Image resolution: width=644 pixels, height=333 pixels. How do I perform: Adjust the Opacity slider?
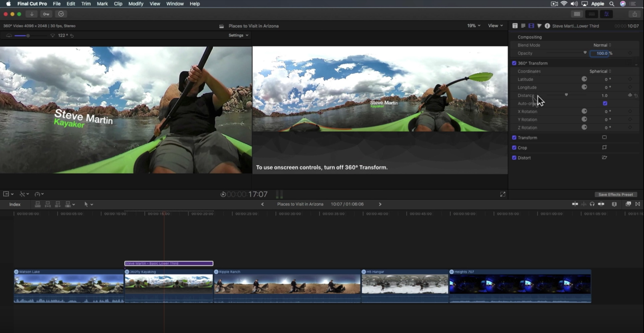[566, 53]
